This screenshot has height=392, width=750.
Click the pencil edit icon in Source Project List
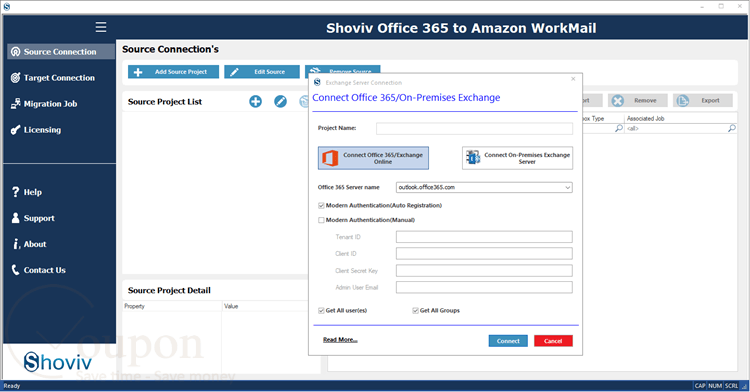pos(280,101)
